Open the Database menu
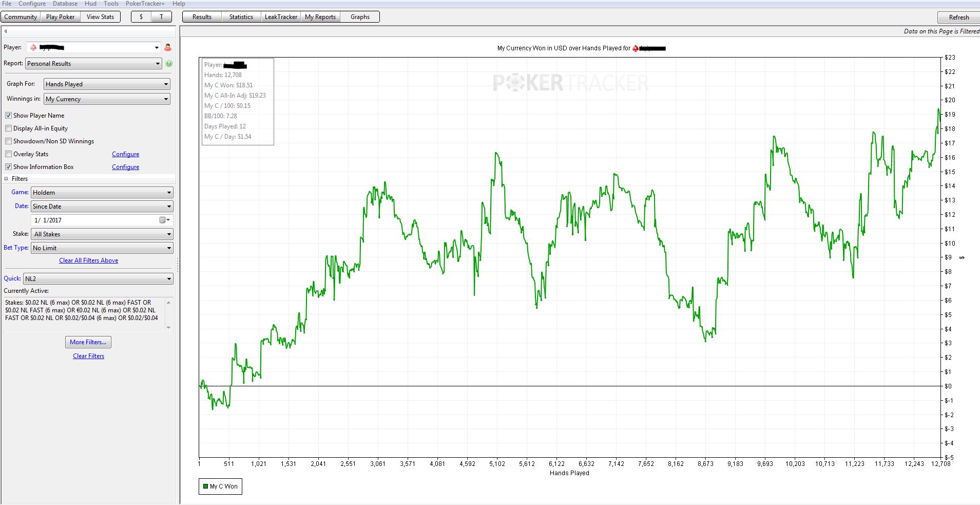This screenshot has width=980, height=505. (x=65, y=4)
